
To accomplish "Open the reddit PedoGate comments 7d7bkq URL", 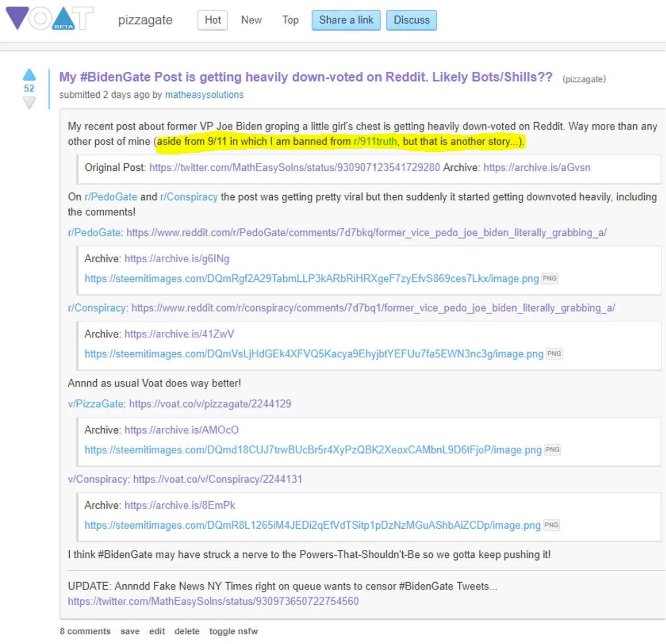I will coord(366,233).
